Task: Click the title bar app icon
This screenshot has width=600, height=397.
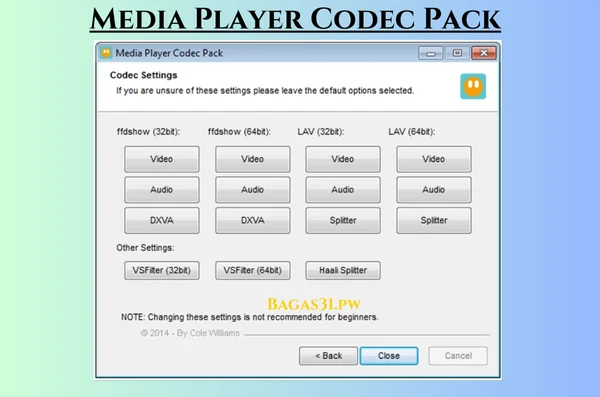Action: (x=106, y=52)
